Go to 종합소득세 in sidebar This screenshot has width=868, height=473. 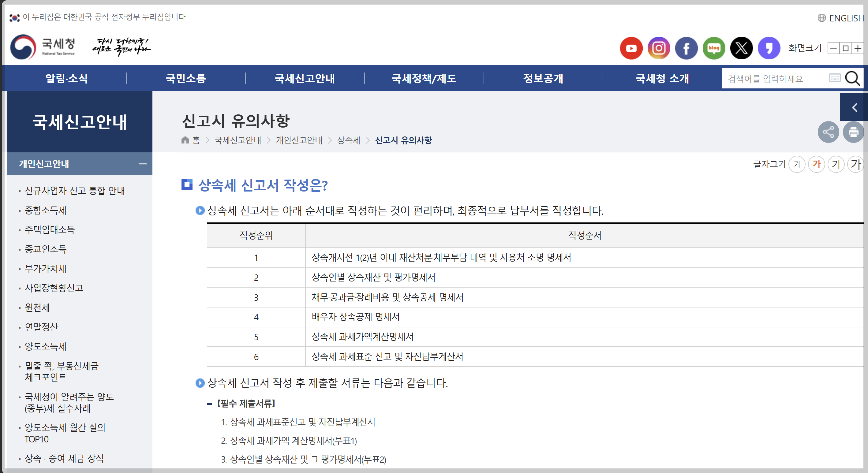[x=46, y=210]
